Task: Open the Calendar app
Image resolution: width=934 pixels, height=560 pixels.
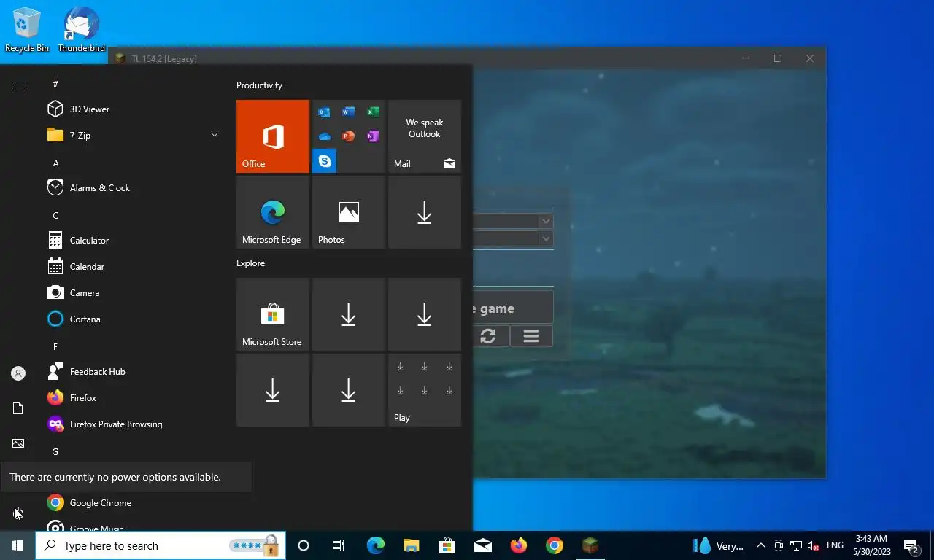Action: tap(131, 267)
